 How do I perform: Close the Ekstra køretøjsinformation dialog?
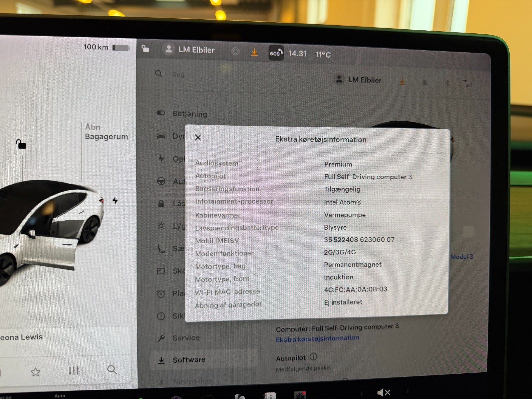click(198, 138)
